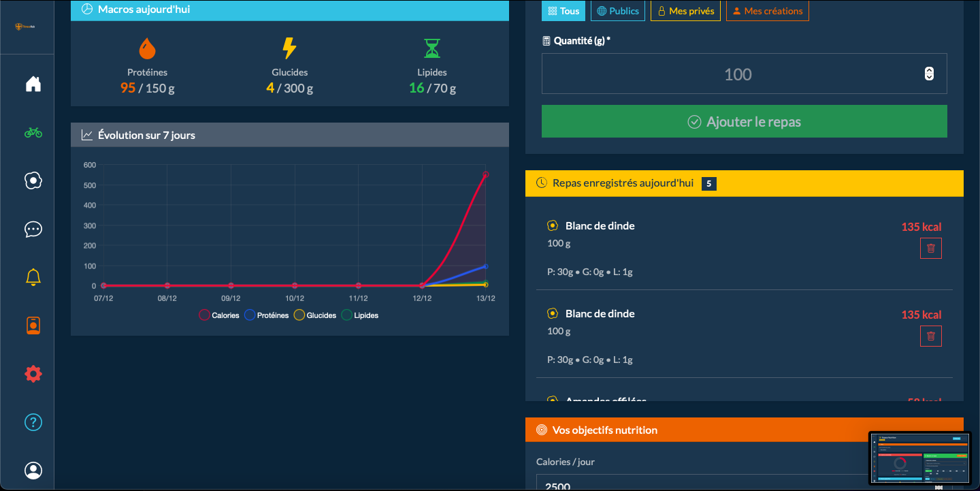This screenshot has height=491, width=980.
Task: Delete the second Blanc de dinde meal
Action: (930, 336)
